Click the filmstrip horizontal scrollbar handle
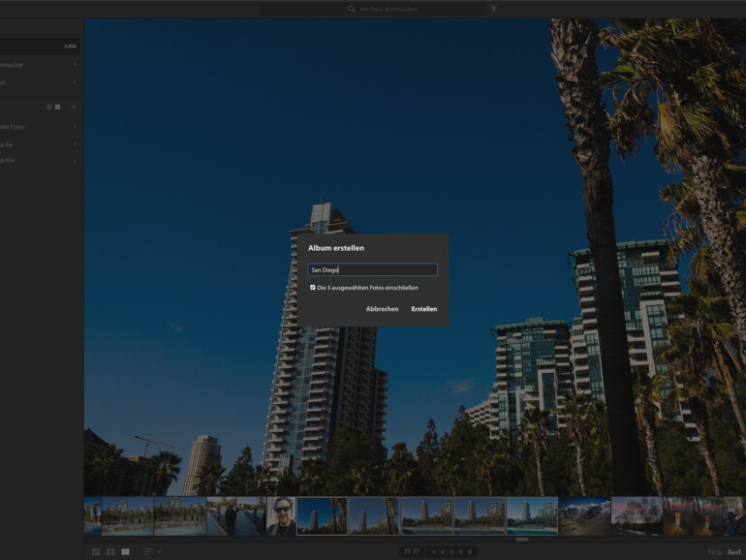The height and width of the screenshot is (560, 746). [x=522, y=540]
